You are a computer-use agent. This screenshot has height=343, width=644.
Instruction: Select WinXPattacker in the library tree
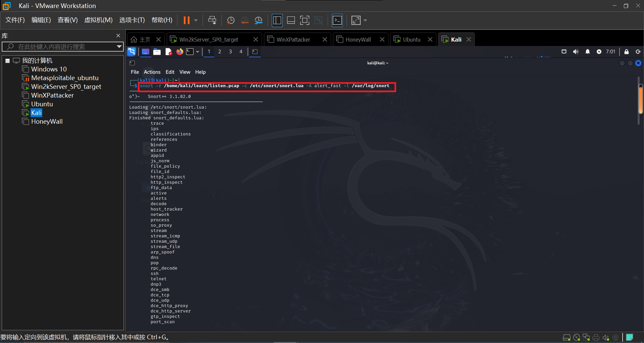tap(52, 95)
